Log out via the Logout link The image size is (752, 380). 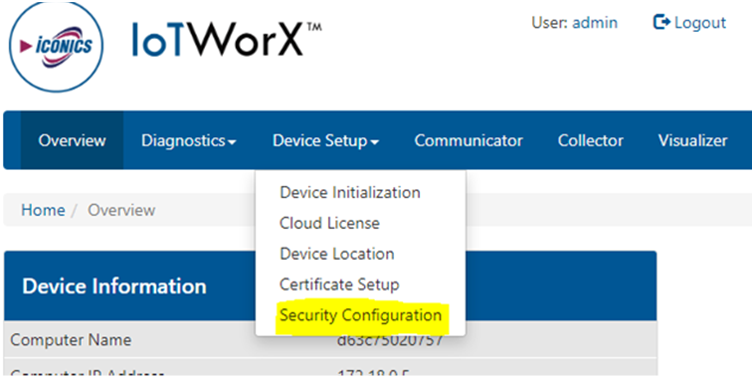coord(690,23)
